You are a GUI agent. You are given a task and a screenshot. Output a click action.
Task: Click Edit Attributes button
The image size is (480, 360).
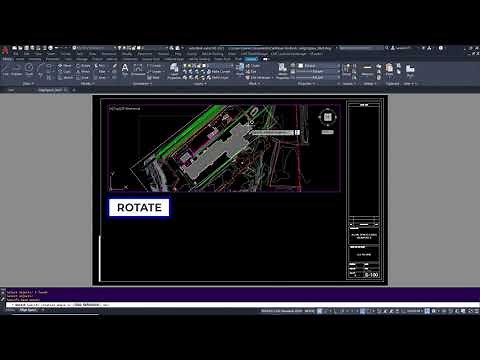pyautogui.click(x=258, y=78)
